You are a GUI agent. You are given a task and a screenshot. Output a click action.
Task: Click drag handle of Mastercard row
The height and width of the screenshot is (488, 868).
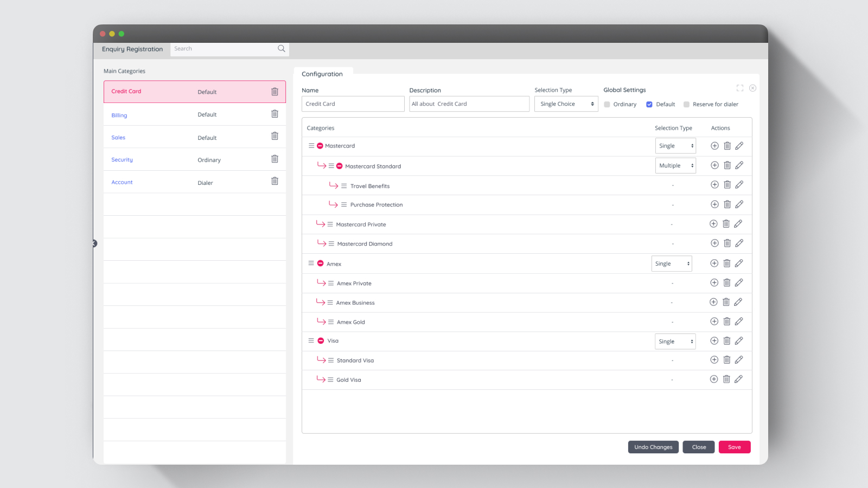[311, 146]
